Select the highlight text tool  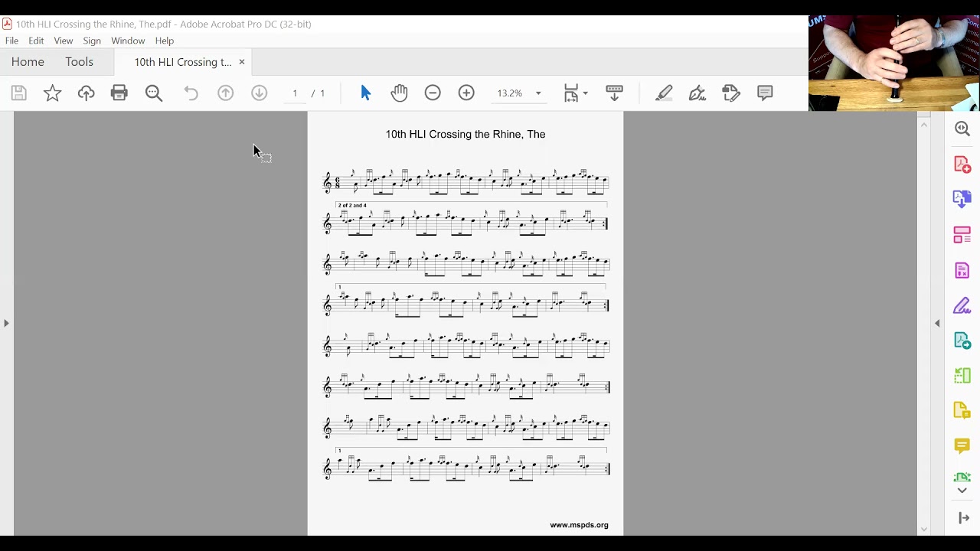click(x=664, y=93)
